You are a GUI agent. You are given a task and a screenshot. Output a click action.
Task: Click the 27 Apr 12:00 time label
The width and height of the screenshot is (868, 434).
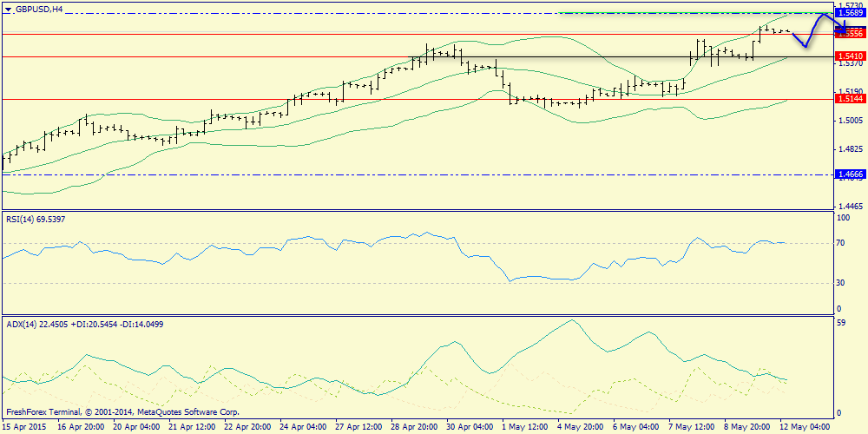click(359, 427)
